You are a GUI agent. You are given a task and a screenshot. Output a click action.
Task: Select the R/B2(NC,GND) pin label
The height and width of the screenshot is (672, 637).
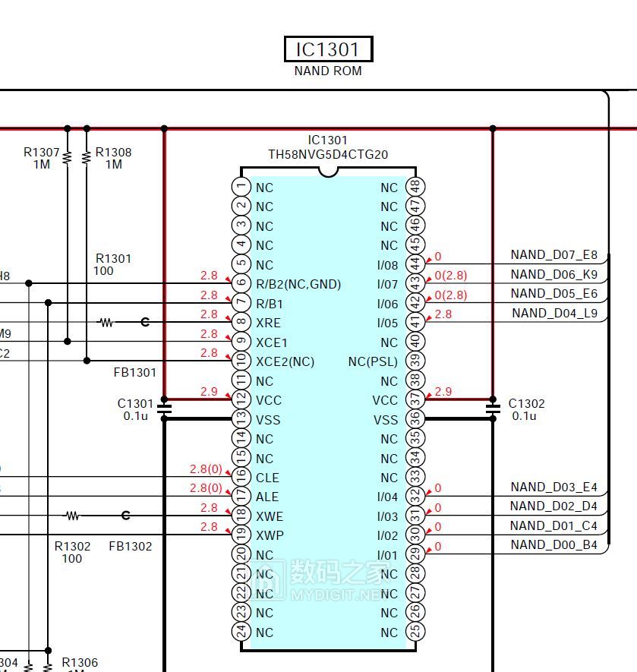tap(298, 284)
